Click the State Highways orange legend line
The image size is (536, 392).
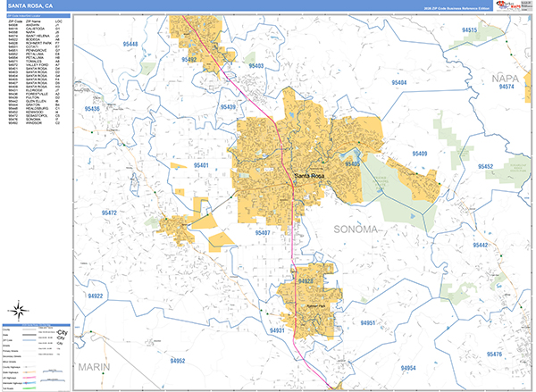pyautogui.click(x=29, y=372)
